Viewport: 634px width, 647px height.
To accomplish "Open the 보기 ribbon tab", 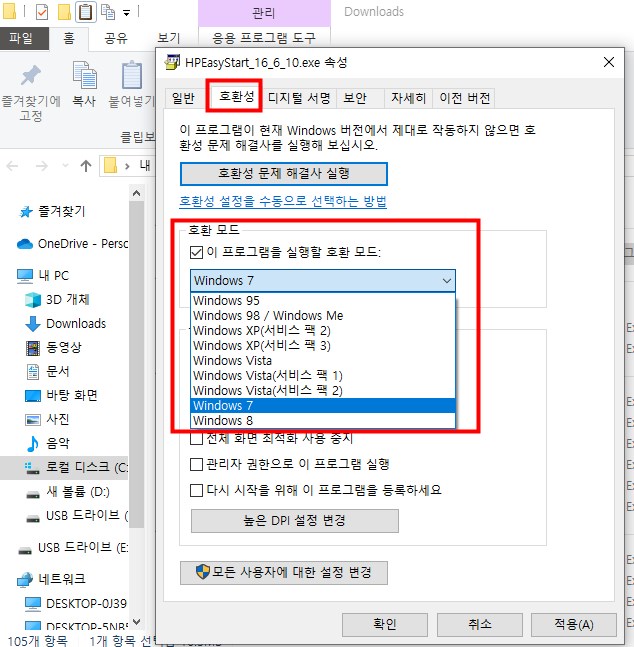I will (168, 38).
